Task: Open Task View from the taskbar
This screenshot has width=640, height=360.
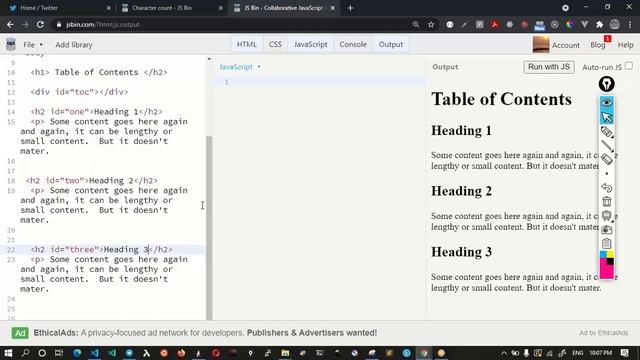Action: click(59, 353)
